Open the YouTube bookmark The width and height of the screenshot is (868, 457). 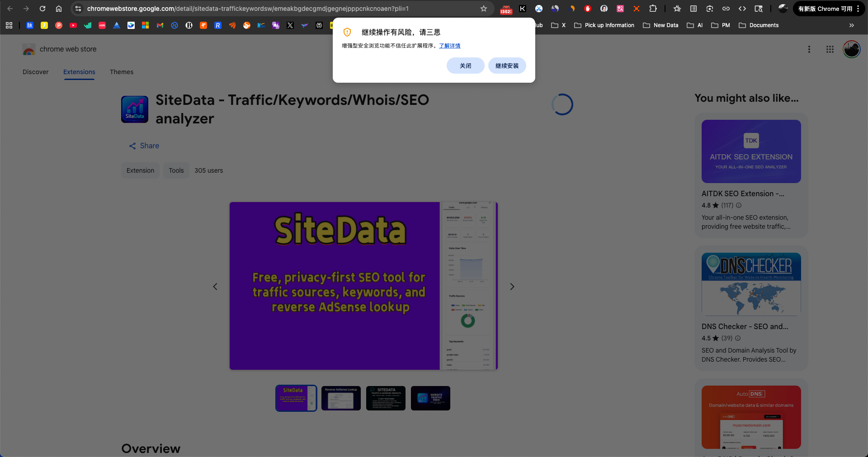[x=73, y=25]
